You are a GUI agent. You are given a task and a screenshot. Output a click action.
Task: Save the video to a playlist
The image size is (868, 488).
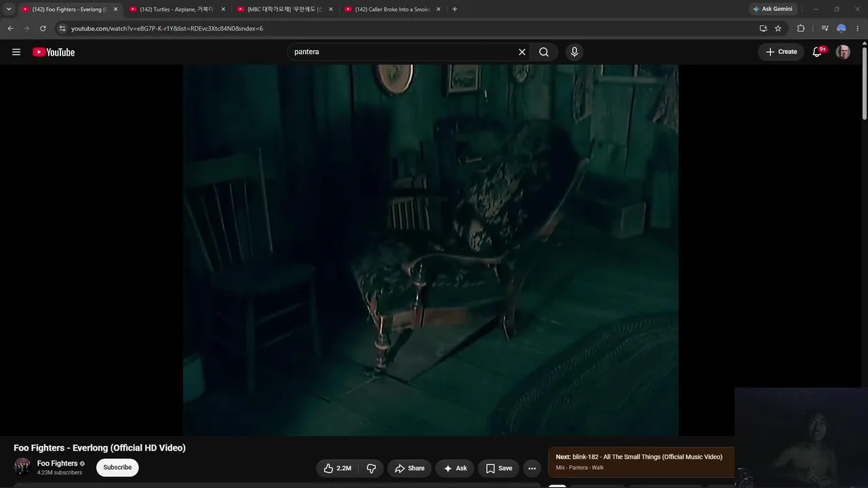pyautogui.click(x=498, y=468)
